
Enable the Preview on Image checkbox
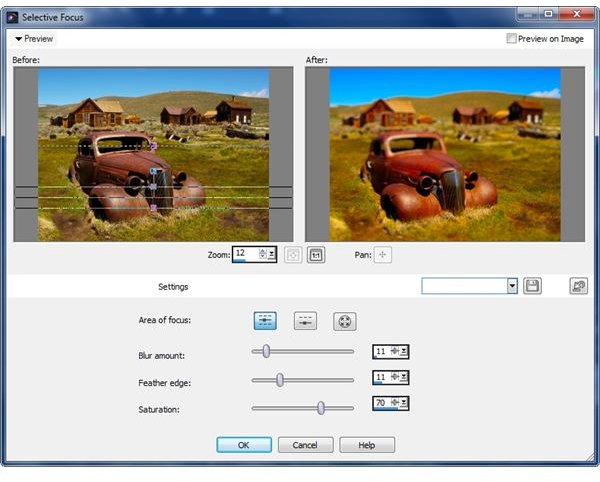point(511,38)
